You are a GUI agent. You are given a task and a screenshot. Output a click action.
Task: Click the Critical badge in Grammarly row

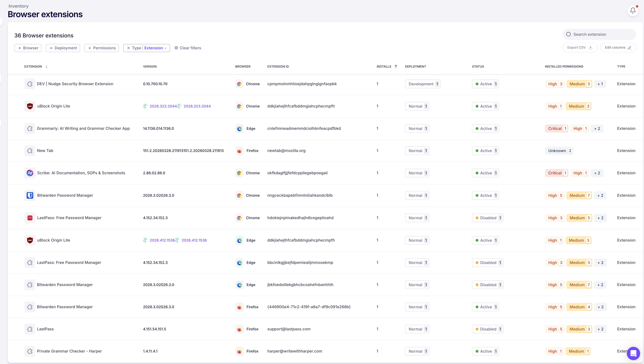pyautogui.click(x=557, y=129)
